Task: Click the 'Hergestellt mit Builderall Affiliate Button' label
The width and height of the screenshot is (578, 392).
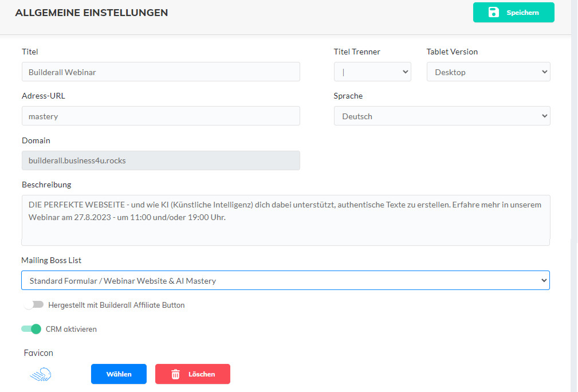Action: pos(116,305)
